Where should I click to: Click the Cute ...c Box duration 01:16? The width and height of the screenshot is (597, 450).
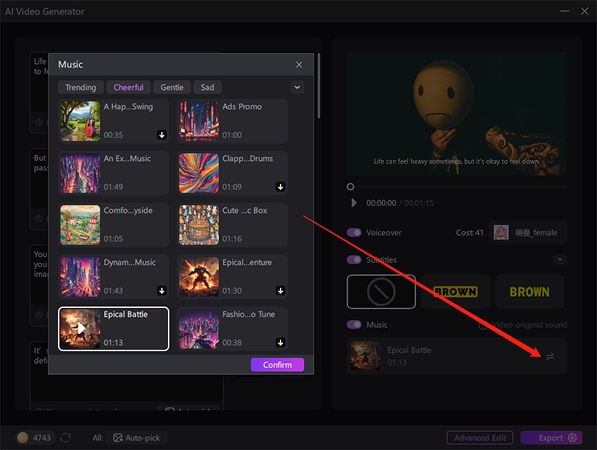point(232,239)
